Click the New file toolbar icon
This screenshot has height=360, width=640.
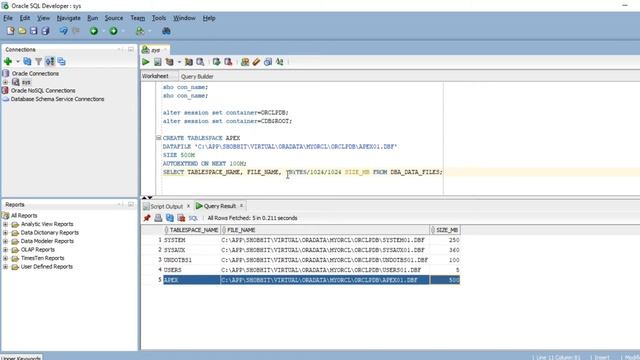(x=11, y=31)
